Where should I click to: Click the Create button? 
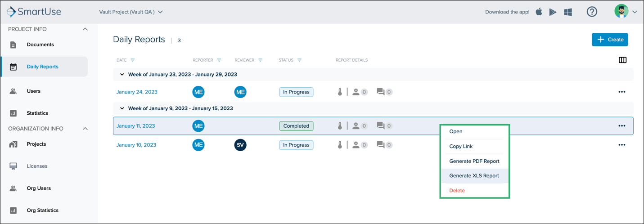coord(610,40)
